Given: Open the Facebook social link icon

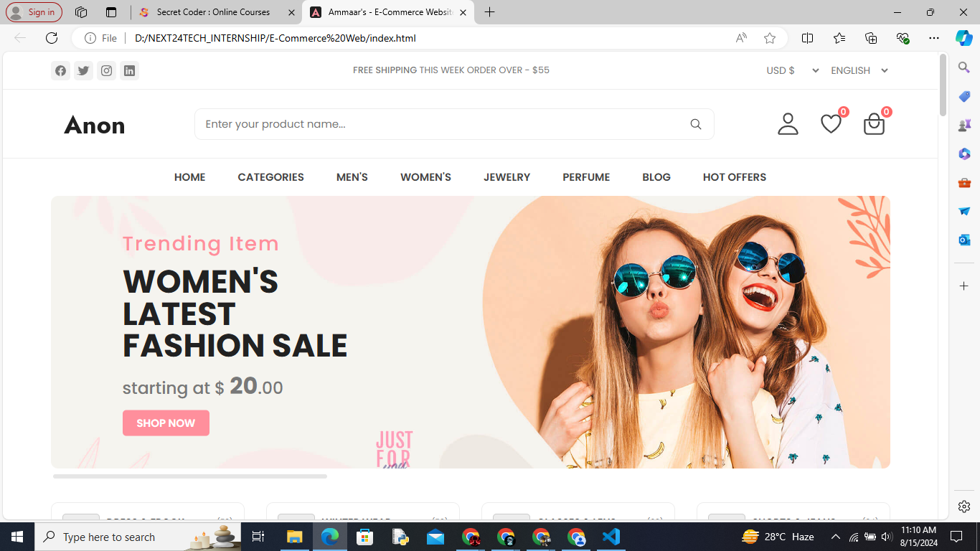Looking at the screenshot, I should click(x=60, y=70).
